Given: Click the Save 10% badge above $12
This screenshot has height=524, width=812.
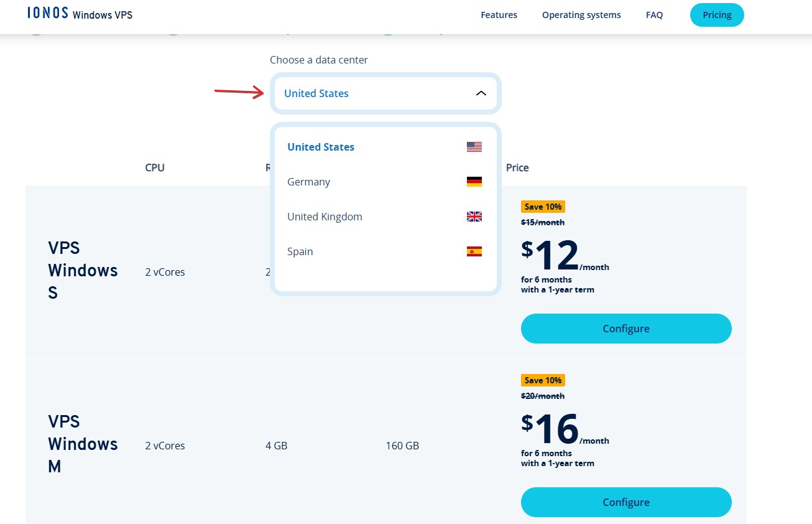Looking at the screenshot, I should point(543,207).
